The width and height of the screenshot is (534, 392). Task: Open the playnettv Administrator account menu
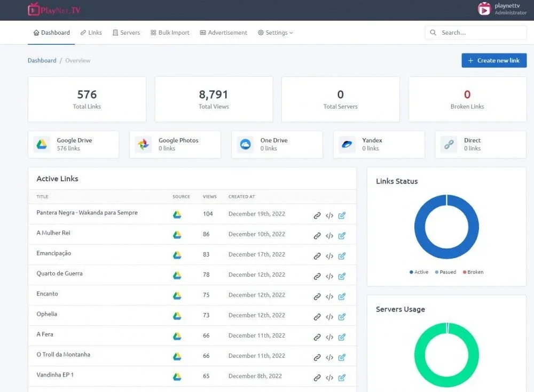502,9
